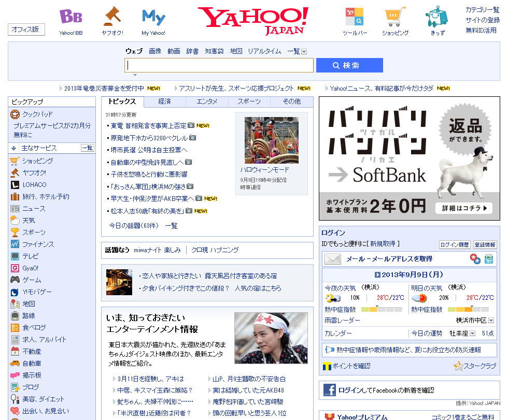The width and height of the screenshot is (508, 420).
Task: Open the 横浜市中区 location dropdown
Action: 491,321
